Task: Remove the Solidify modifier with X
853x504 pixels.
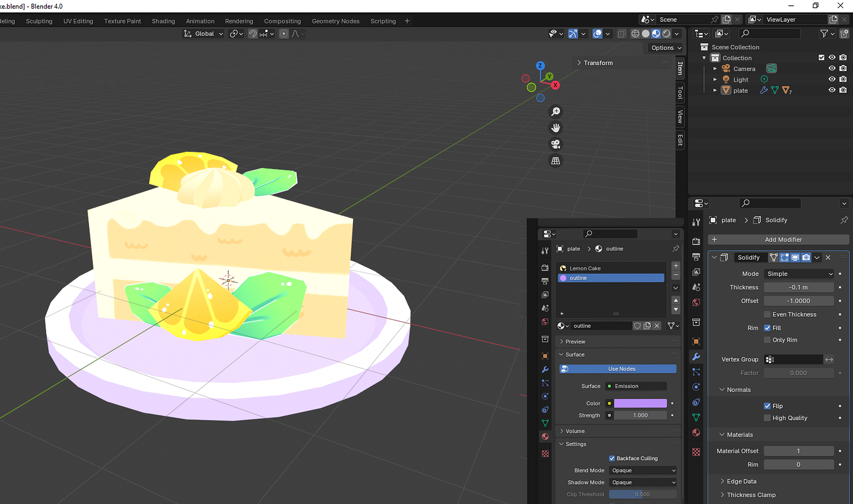Action: pyautogui.click(x=828, y=258)
